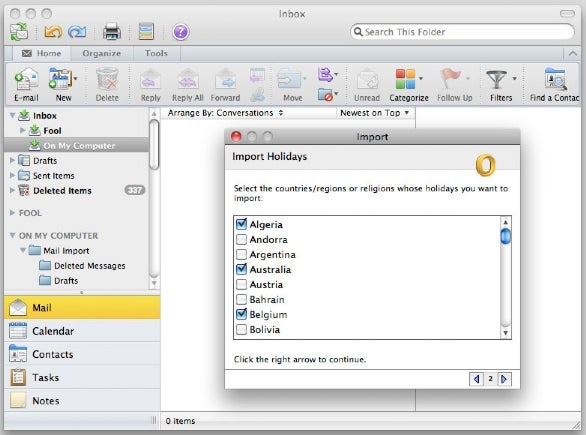Screen dimensions: 586x435
Task: Check the Argentina checkbox
Action: point(241,254)
